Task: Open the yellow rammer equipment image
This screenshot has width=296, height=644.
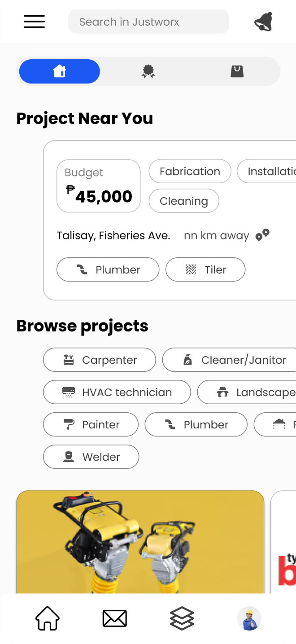Action: coord(140,542)
